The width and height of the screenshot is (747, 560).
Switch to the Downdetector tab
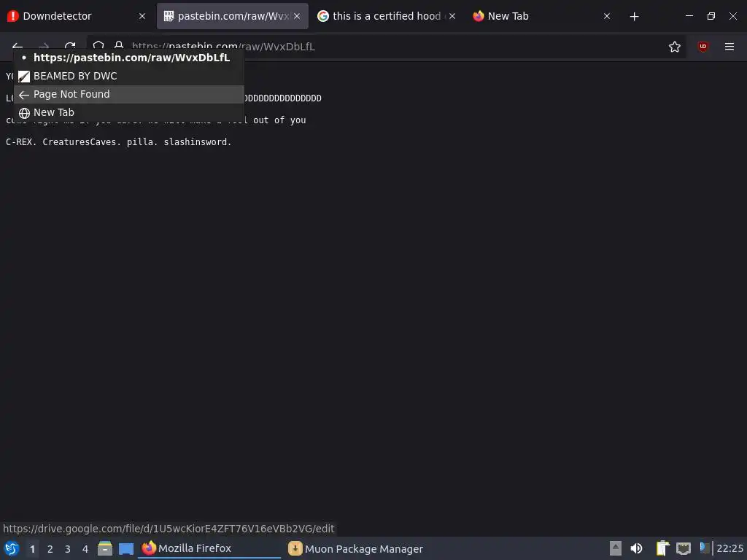coord(76,16)
